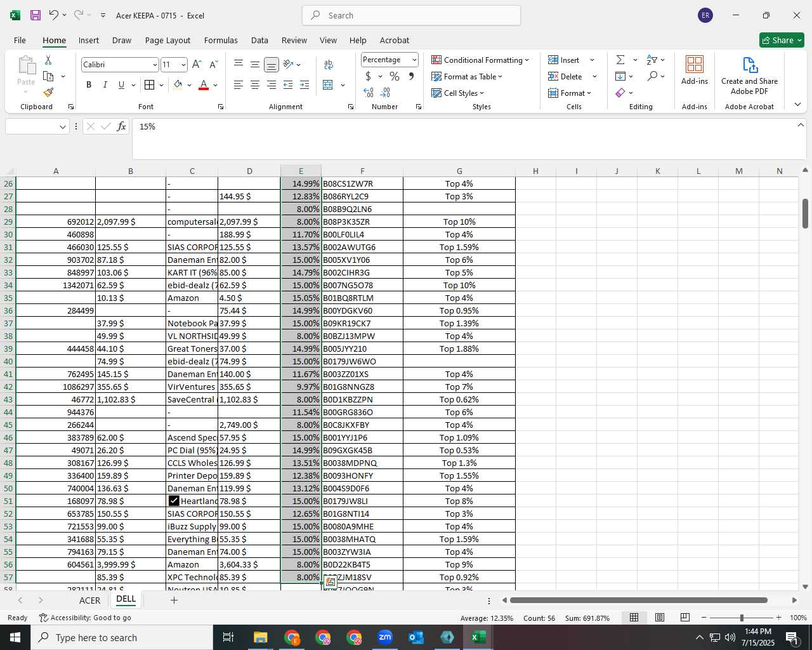Click the Insert cells button
Screen dimensions: 812x650
pyautogui.click(x=565, y=60)
